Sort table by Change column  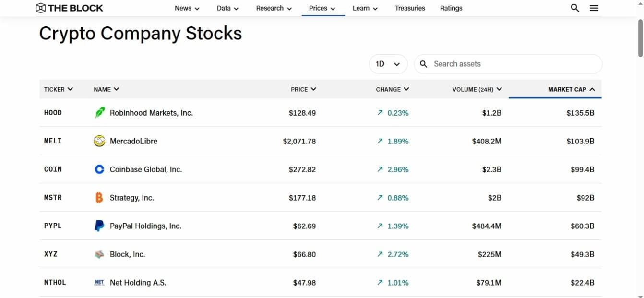(392, 89)
